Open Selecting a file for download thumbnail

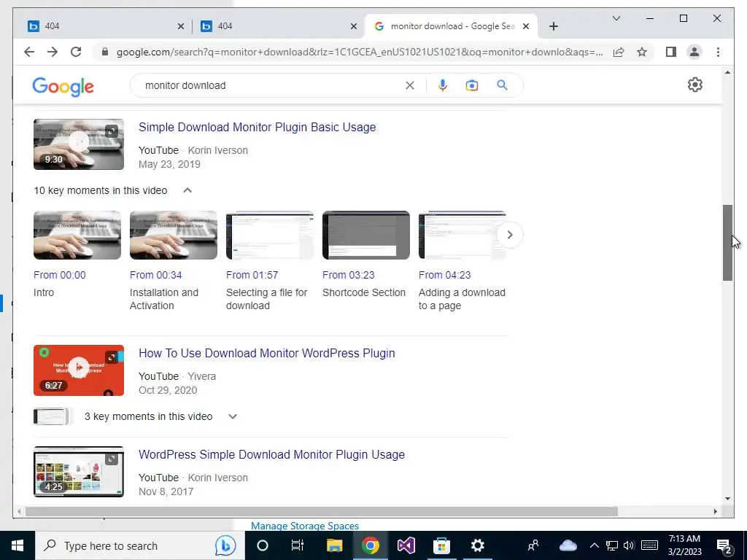(x=270, y=236)
